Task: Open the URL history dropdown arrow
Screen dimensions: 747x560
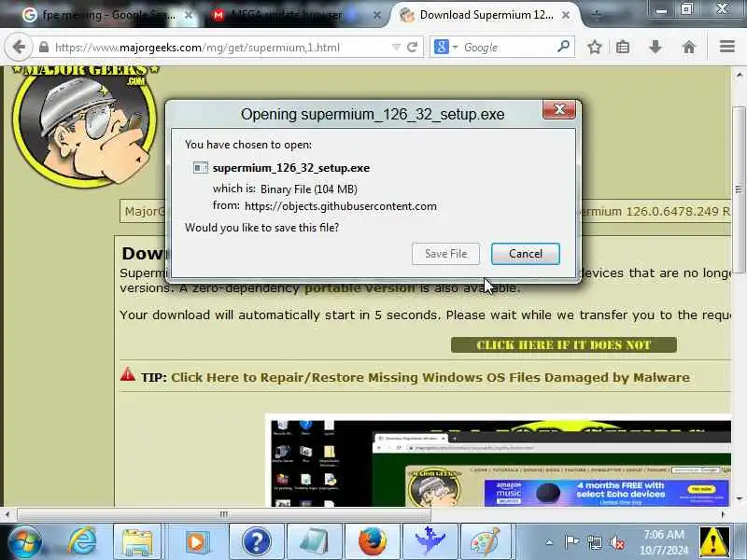Action: [x=396, y=48]
